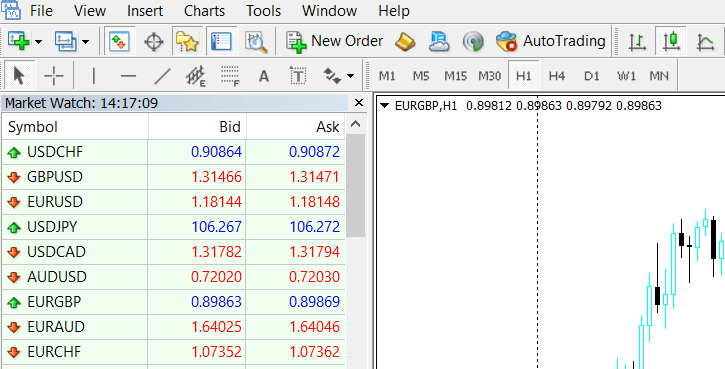Select the Equidistant Channel tool
This screenshot has width=725, height=369.
tap(196, 75)
